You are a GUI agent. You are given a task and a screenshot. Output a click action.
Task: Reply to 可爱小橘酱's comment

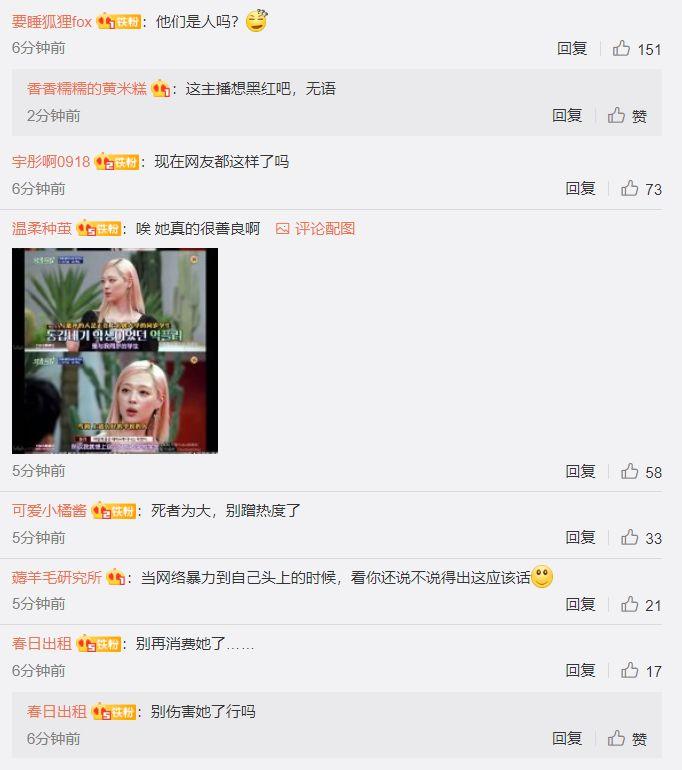[580, 537]
